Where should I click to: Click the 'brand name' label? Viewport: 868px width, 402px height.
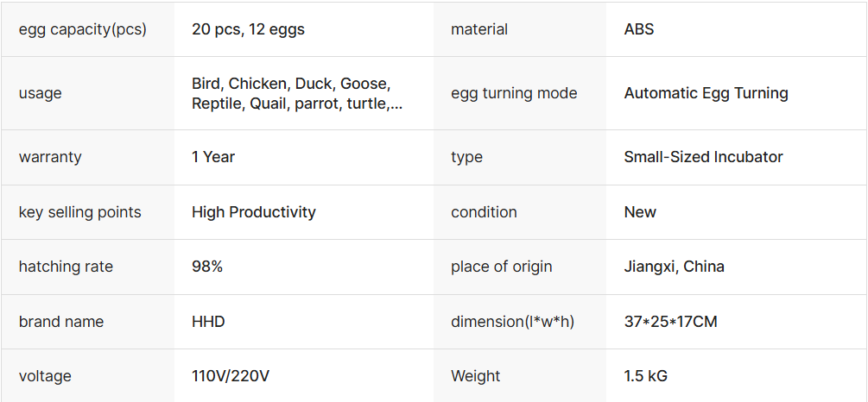(60, 322)
